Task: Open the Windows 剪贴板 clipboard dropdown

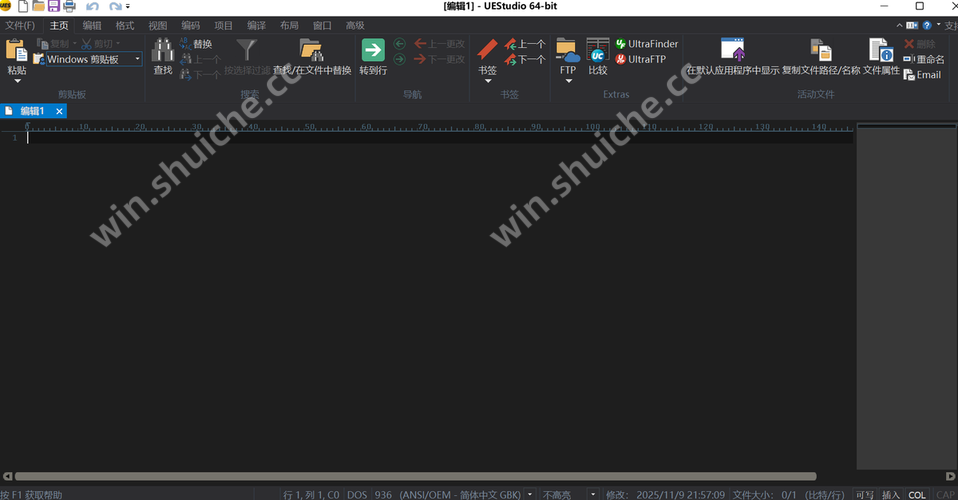Action: tap(136, 60)
